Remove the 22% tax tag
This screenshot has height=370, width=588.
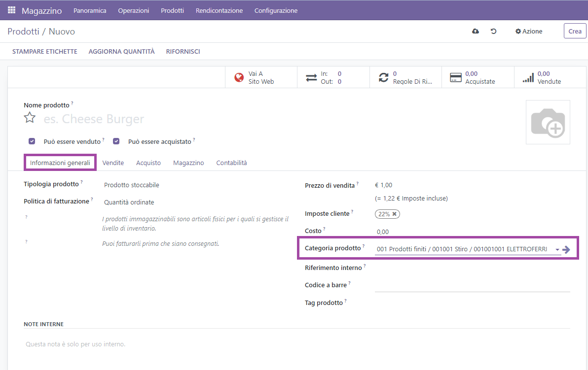tap(394, 214)
